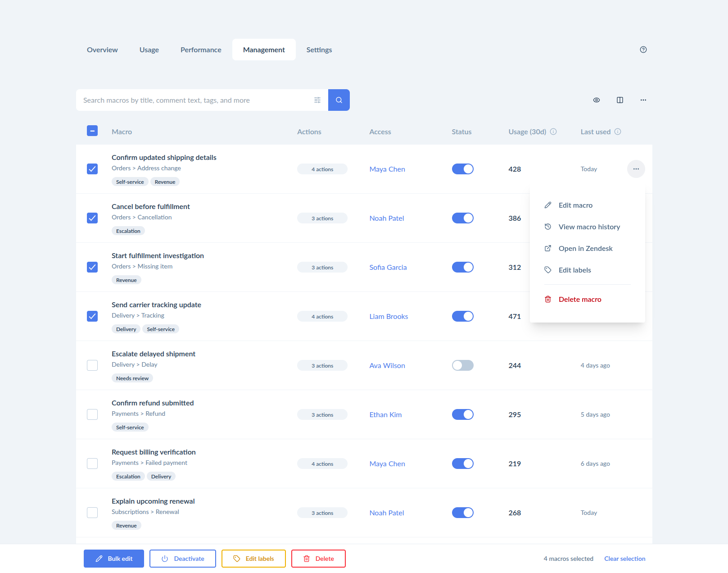Click the tag icon beside Edit labels menu item
This screenshot has height=573, width=728.
[548, 270]
